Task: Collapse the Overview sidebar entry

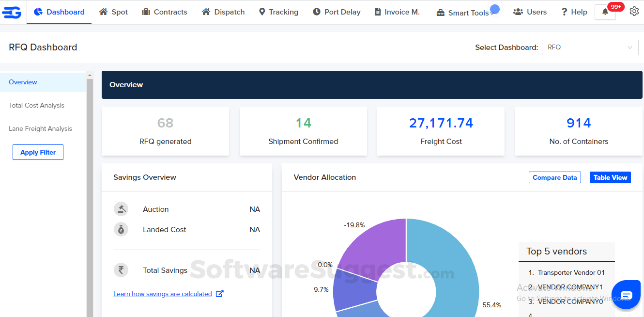Action: 23,82
